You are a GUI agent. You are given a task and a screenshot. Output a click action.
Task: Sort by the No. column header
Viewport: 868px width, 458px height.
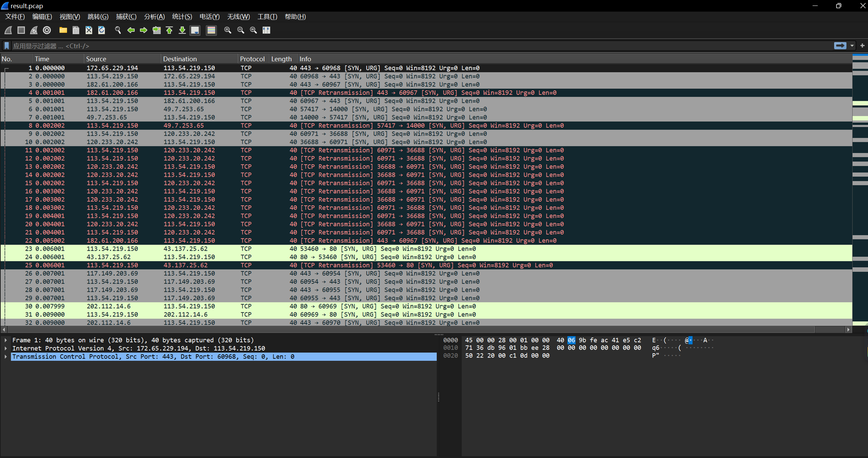(x=16, y=59)
